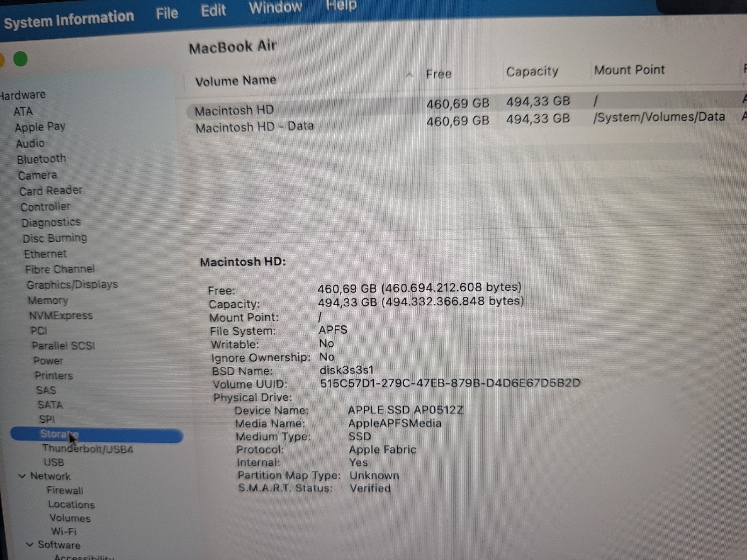
Task: Select Ethernet in the sidebar
Action: point(46,254)
